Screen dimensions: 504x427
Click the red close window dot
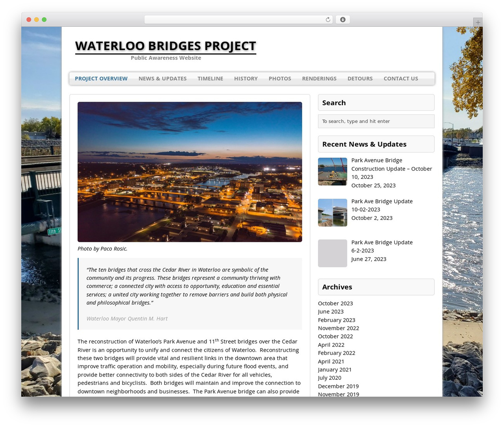(x=29, y=20)
